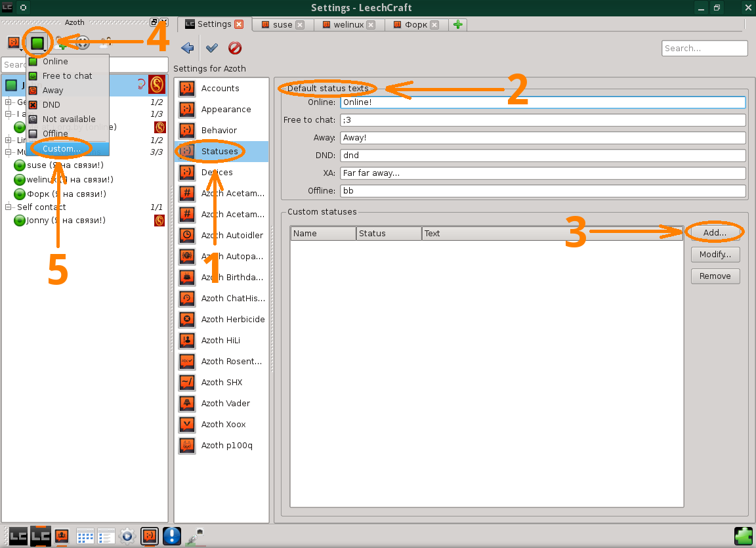Viewport: 756px width, 548px height.
Task: Open the Devices settings page
Action: pos(221,172)
